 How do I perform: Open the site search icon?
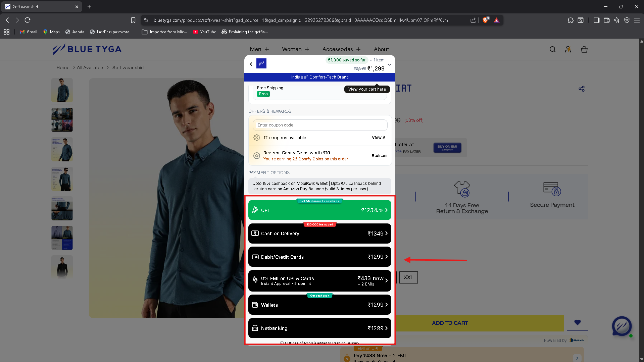552,49
